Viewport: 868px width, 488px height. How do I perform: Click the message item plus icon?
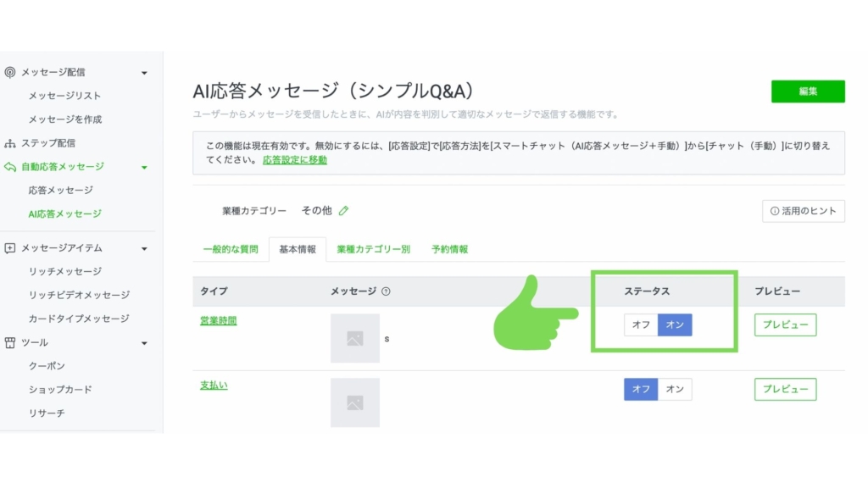click(10, 248)
